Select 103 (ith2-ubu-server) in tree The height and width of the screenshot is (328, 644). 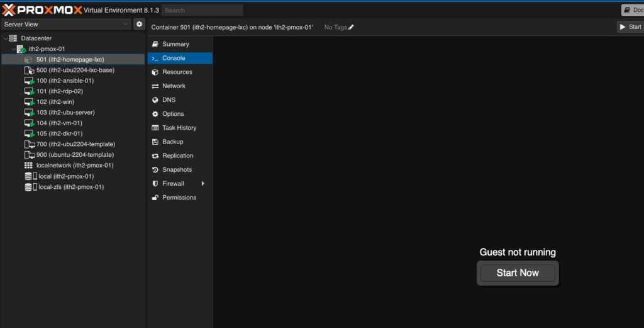(73, 113)
